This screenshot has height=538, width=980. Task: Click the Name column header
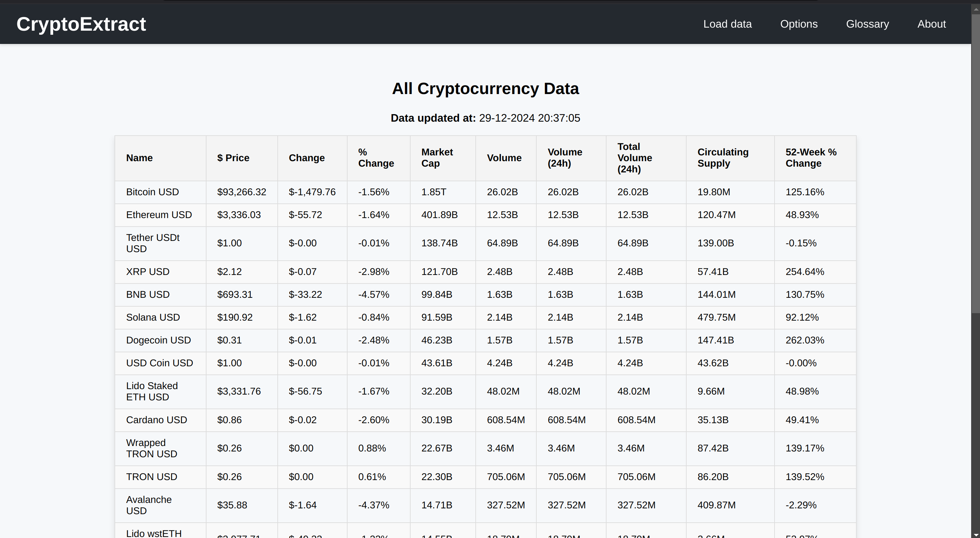point(139,158)
